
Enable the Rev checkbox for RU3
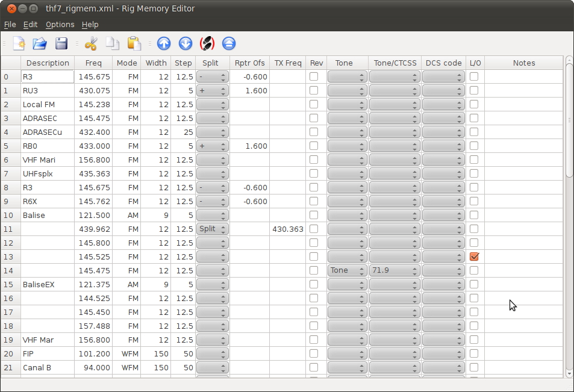tap(313, 90)
